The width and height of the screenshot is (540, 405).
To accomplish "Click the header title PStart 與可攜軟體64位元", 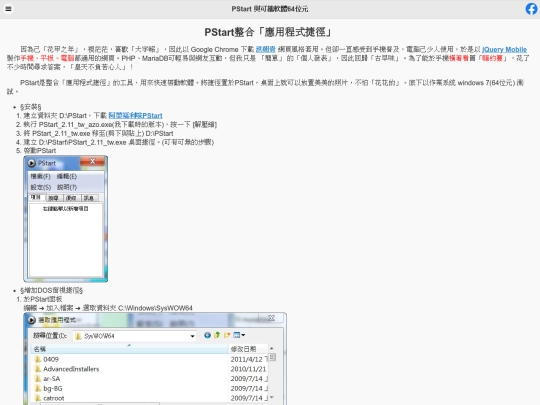I will (x=270, y=9).
